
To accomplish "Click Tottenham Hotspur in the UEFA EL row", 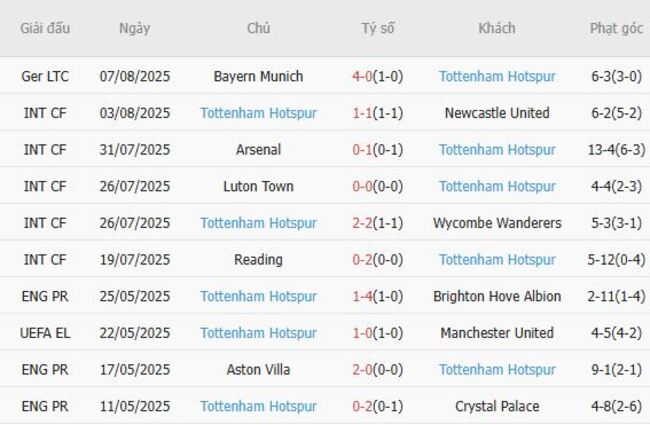I will pyautogui.click(x=258, y=333).
